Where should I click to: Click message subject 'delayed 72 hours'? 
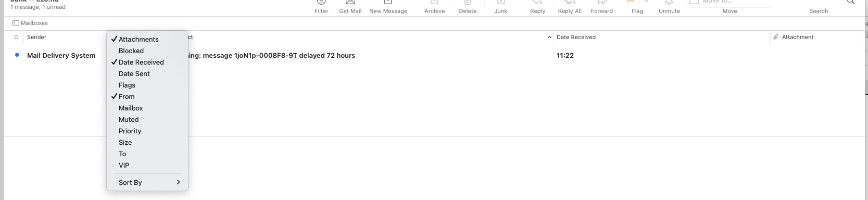327,55
